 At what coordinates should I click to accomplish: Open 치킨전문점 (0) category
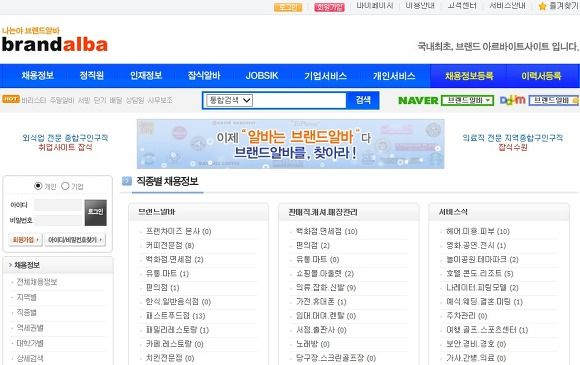170,358
